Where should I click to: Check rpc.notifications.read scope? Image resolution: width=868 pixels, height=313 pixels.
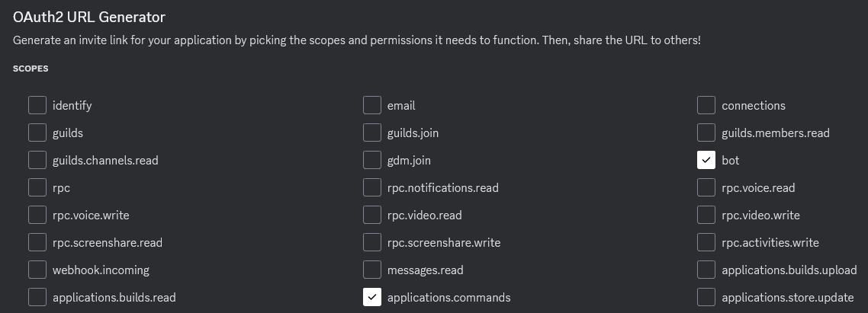372,187
